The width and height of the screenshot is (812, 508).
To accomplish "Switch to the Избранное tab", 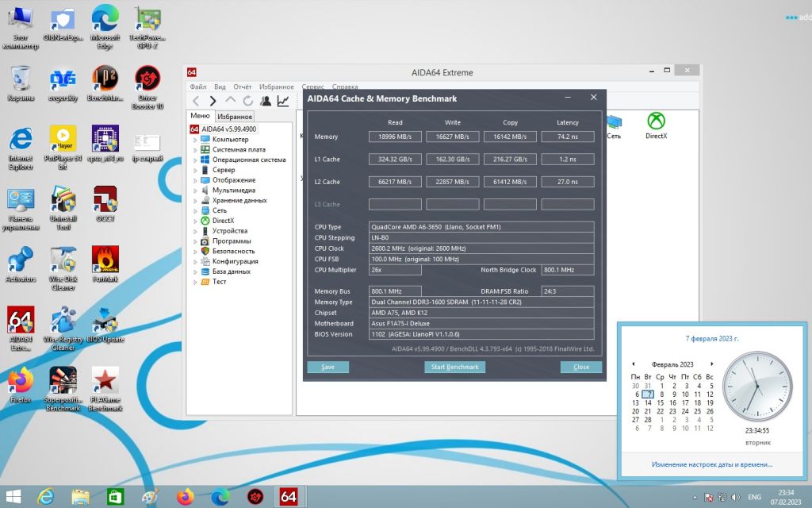I will 235,117.
